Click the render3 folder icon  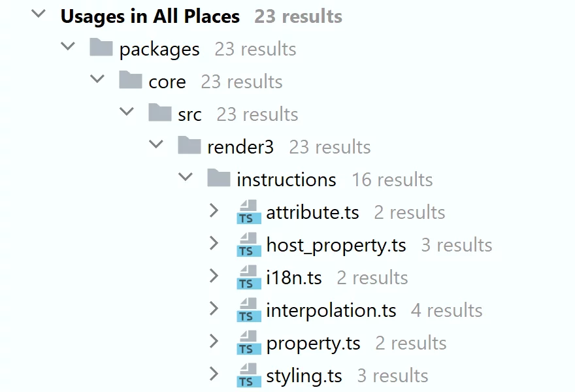[189, 145]
